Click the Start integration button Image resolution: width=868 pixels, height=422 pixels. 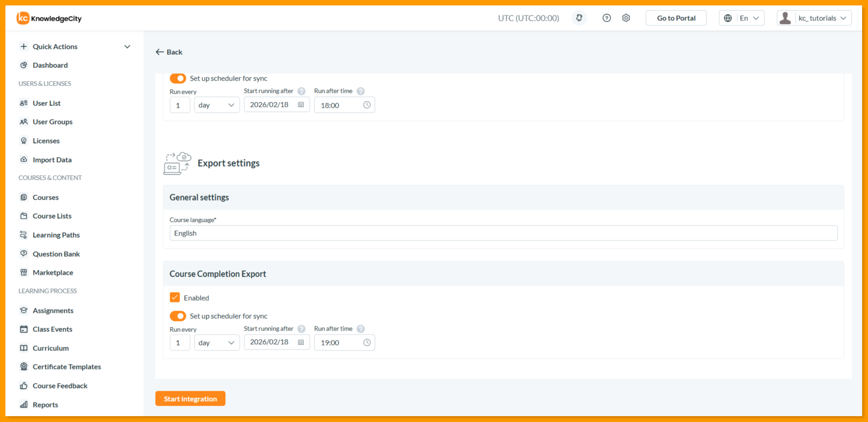click(190, 398)
